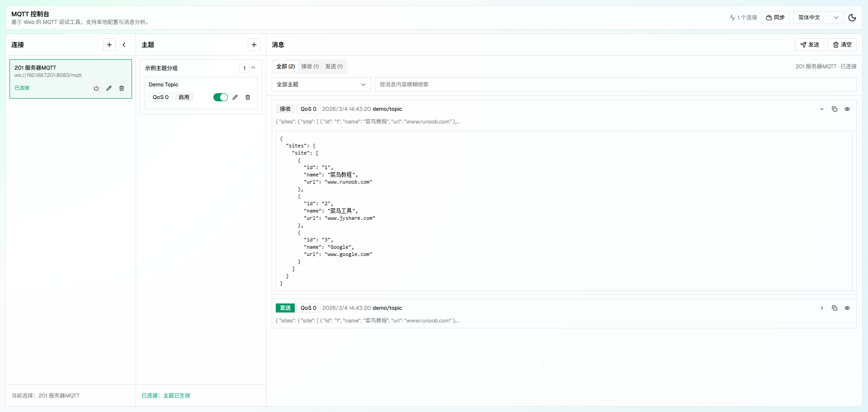Screen dimensions: 868x412
Task: Switch to the 接收 (1) tab
Action: pos(310,66)
